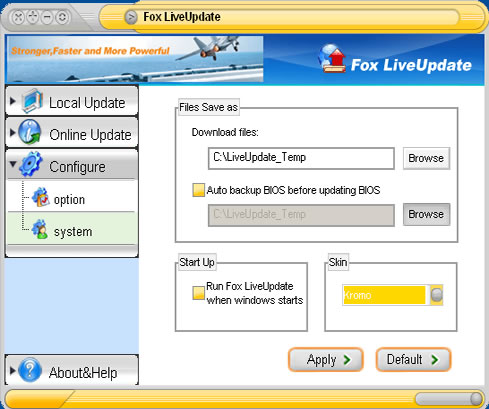Expand the About&Help section arrow
The height and width of the screenshot is (409, 489).
tap(13, 370)
